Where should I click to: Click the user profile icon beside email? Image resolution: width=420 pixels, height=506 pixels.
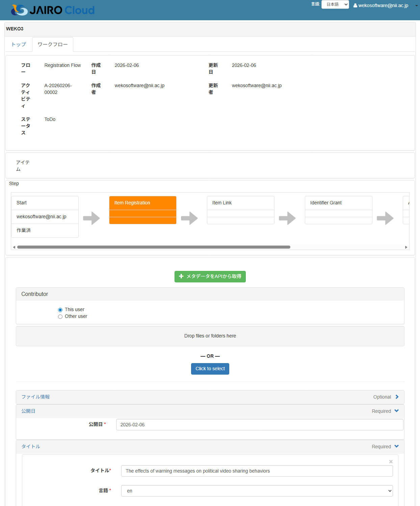355,5
